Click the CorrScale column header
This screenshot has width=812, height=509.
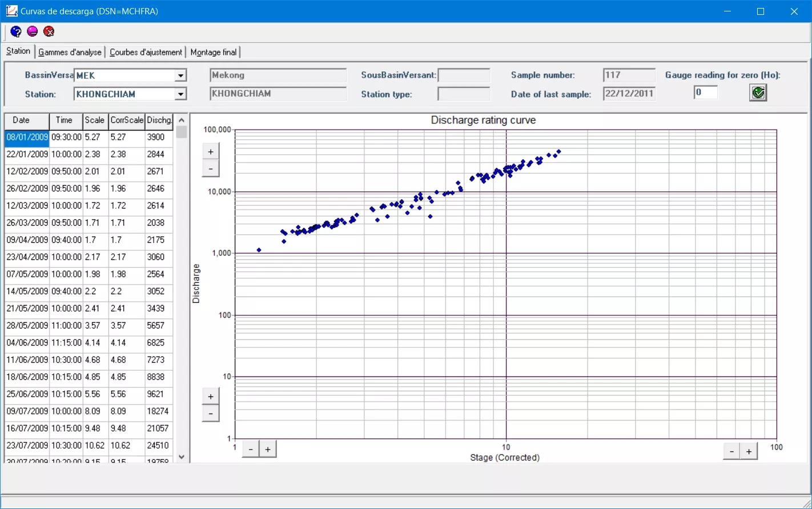pyautogui.click(x=127, y=120)
